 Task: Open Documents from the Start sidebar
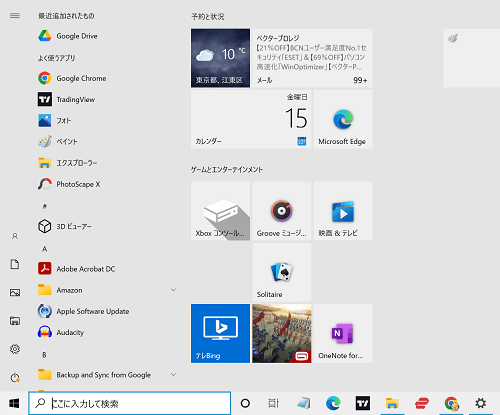point(15,264)
